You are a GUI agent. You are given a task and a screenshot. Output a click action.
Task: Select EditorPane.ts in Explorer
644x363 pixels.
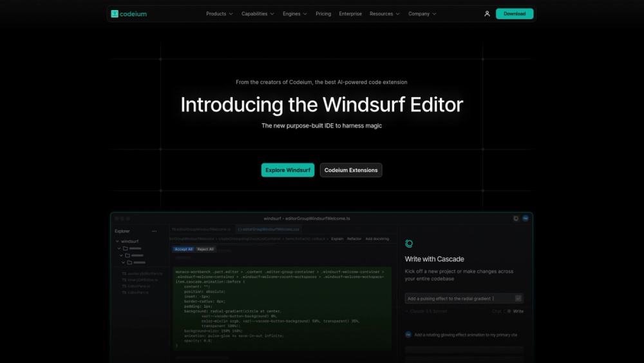coord(136,286)
